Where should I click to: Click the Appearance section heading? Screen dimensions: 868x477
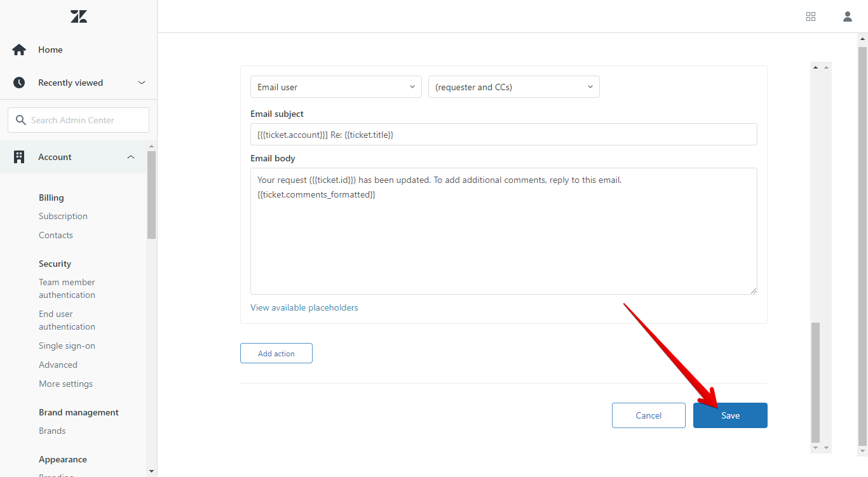63,459
